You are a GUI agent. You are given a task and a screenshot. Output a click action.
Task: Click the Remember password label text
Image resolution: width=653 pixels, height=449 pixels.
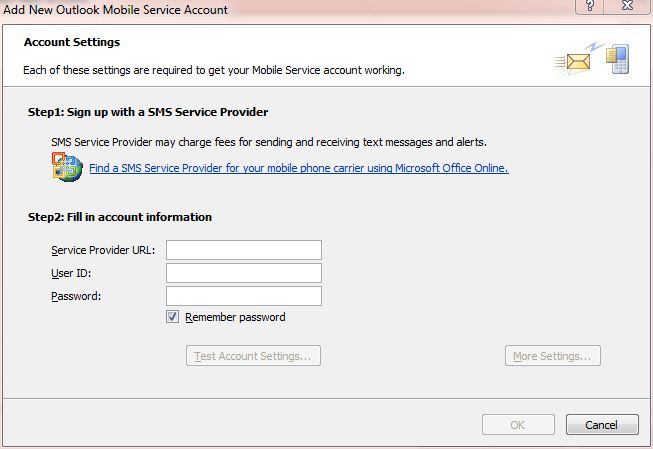[x=235, y=317]
